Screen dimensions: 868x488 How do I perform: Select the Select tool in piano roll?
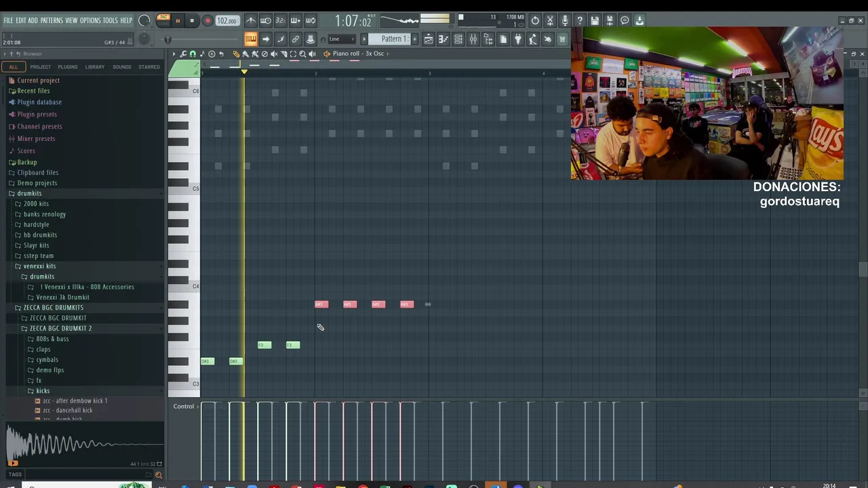click(293, 54)
